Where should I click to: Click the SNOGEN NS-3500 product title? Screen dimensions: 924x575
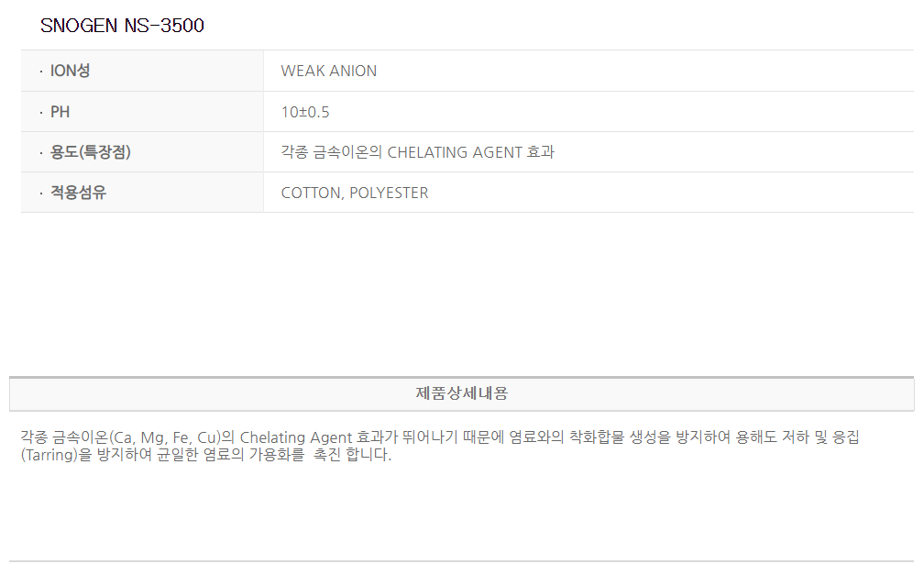pos(122,26)
